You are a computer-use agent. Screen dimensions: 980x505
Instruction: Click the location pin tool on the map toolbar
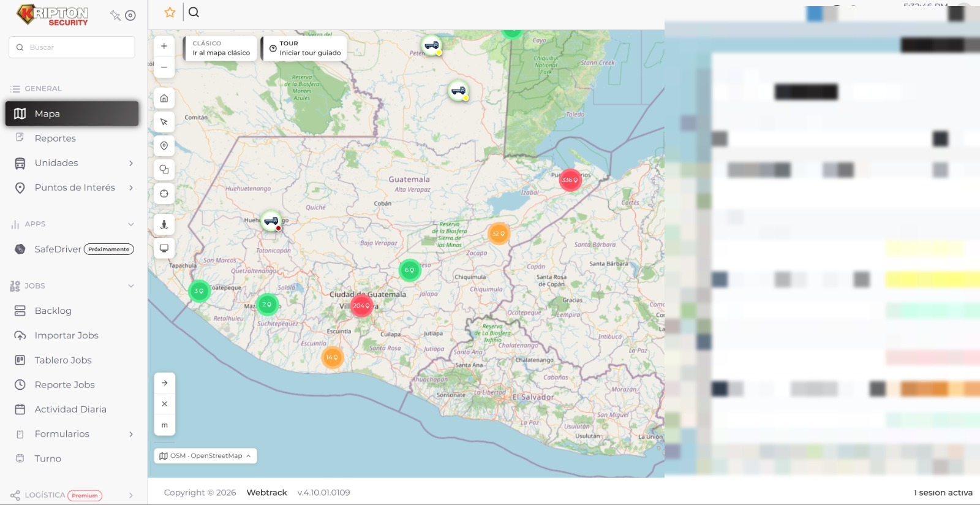(164, 146)
